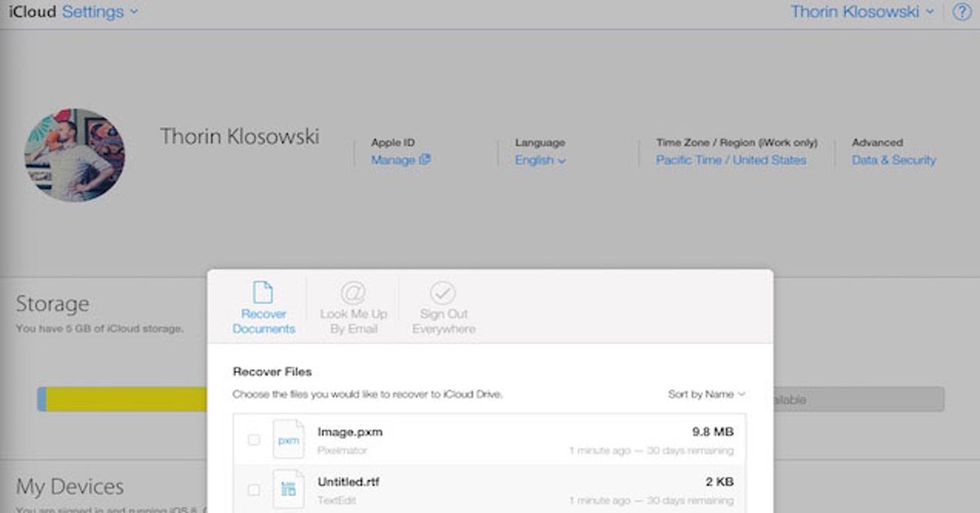Click the Manage Apple ID link
This screenshot has width=980, height=513.
pos(393,160)
